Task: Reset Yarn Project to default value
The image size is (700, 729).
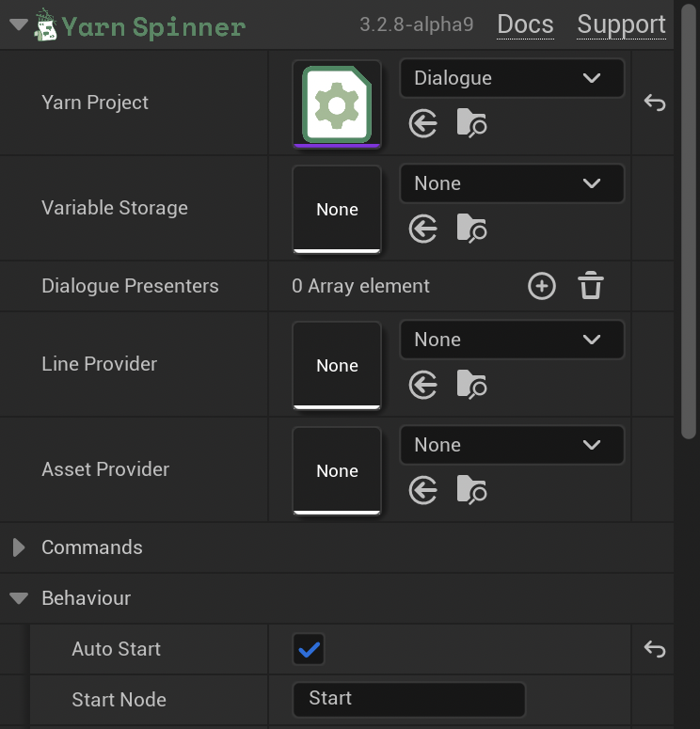Action: [x=655, y=103]
